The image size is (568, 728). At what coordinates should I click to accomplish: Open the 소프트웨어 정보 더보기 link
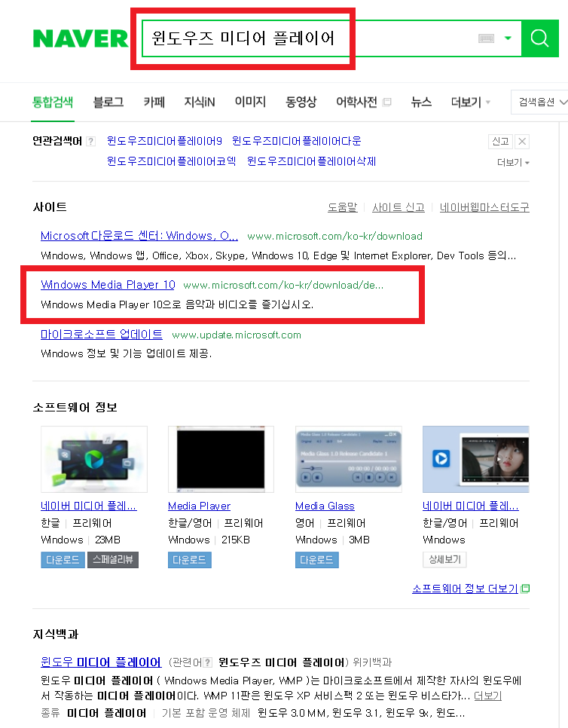pyautogui.click(x=465, y=589)
